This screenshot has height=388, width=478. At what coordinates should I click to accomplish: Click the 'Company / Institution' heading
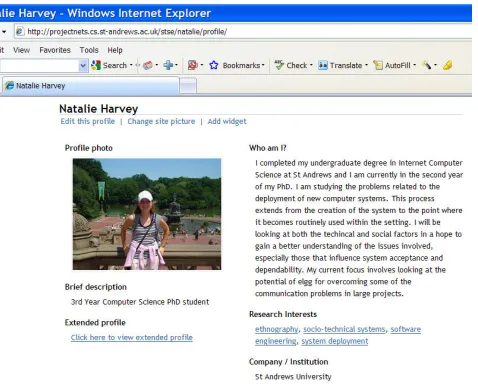[289, 362]
